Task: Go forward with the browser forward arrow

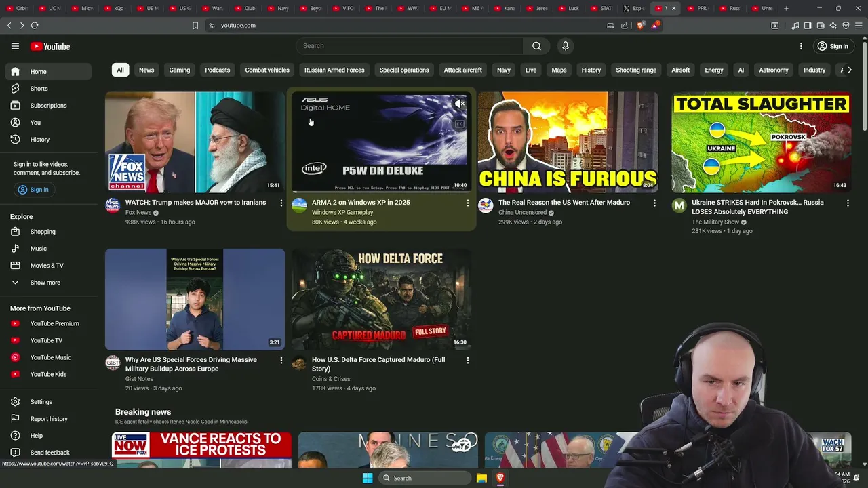Action: coord(22,25)
